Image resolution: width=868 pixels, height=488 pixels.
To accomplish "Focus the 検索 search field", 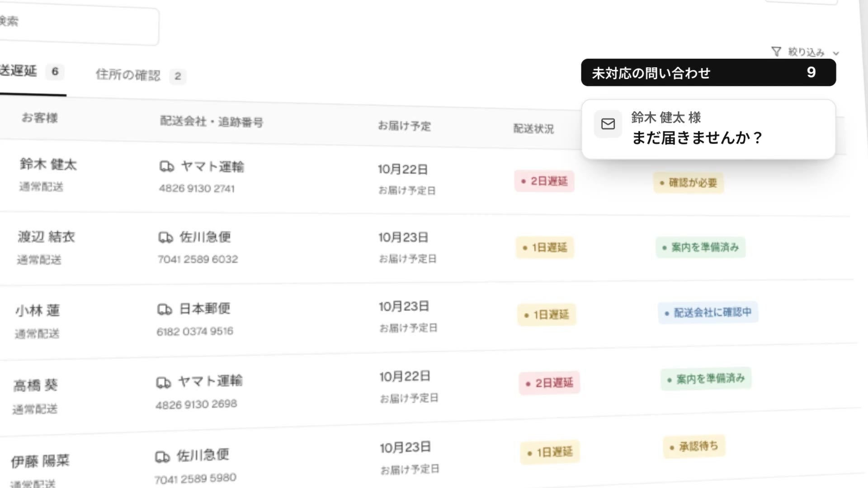I will tap(79, 23).
